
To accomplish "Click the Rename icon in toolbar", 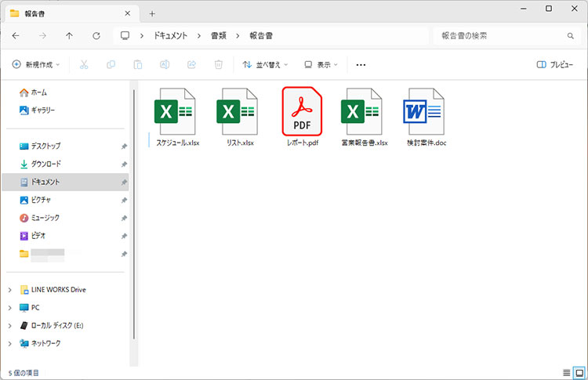I will click(x=165, y=64).
